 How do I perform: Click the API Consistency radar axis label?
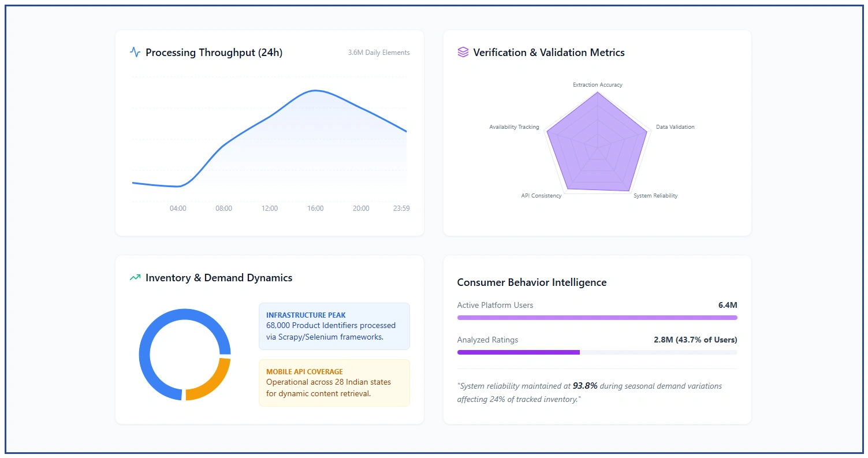click(541, 196)
